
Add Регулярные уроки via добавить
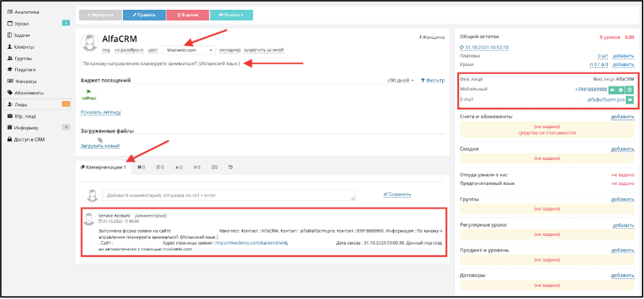point(623,225)
